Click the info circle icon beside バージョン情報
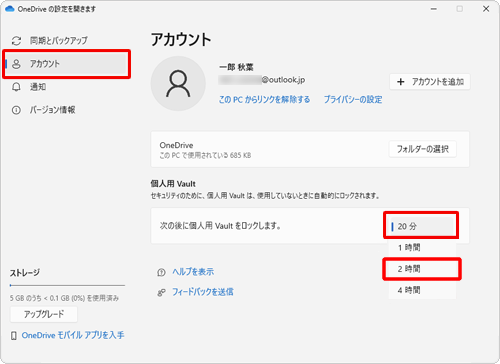 (x=16, y=110)
